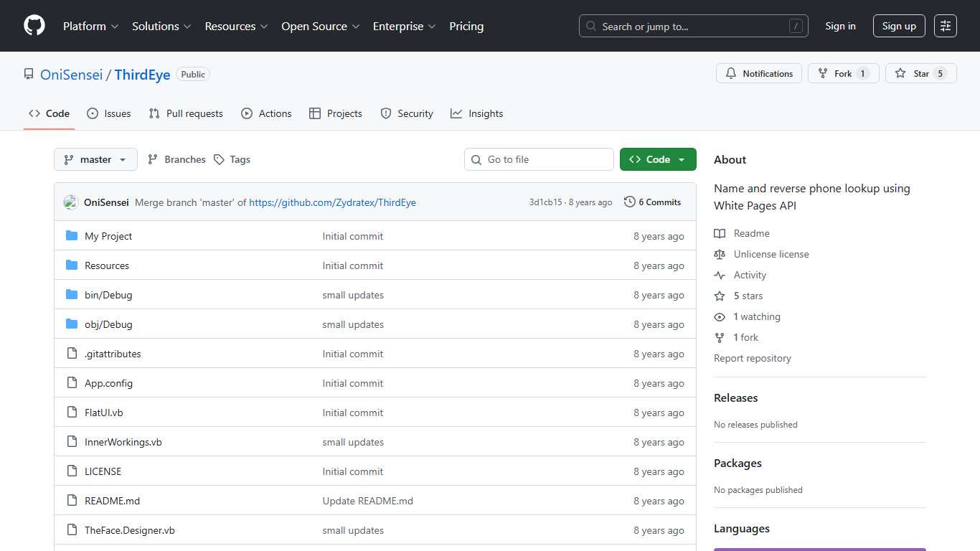980x551 pixels.
Task: Switch to the Pull requests tab
Action: 186,113
